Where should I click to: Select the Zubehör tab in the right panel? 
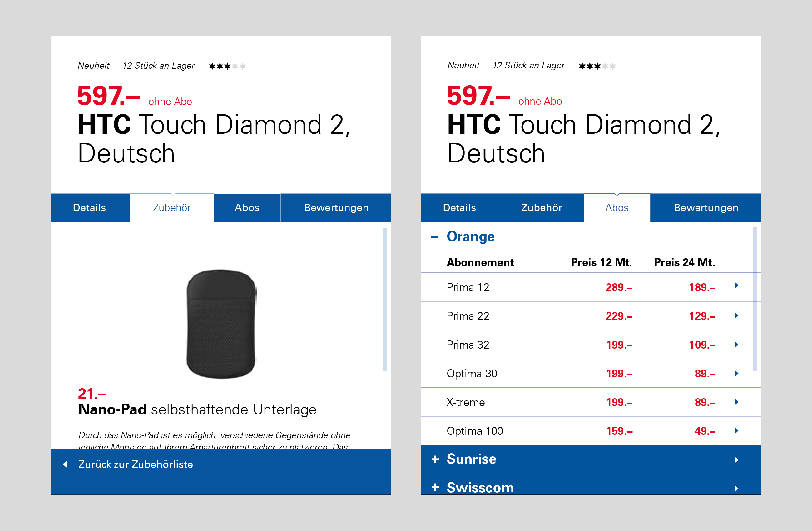point(542,207)
